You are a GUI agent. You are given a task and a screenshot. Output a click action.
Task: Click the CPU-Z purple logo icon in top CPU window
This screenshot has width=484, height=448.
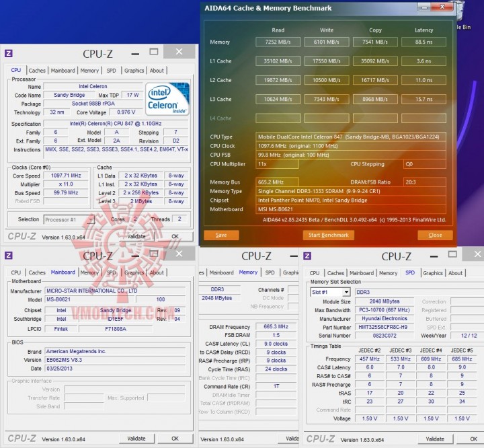click(x=9, y=53)
